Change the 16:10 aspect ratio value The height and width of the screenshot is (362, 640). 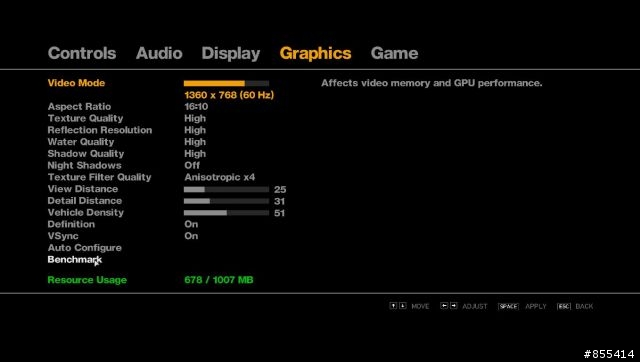pos(196,107)
